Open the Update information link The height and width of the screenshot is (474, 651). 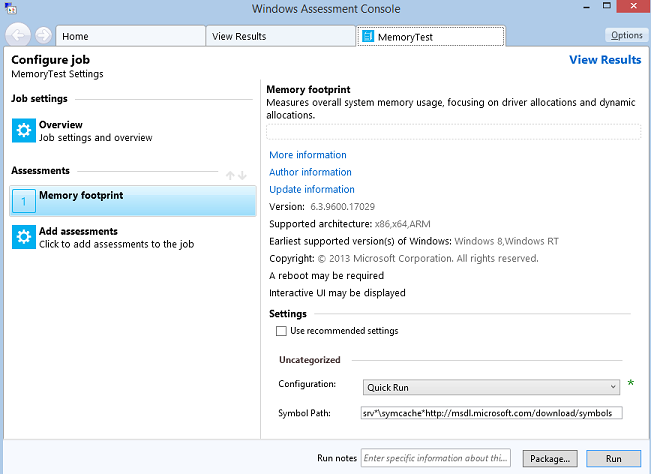312,190
